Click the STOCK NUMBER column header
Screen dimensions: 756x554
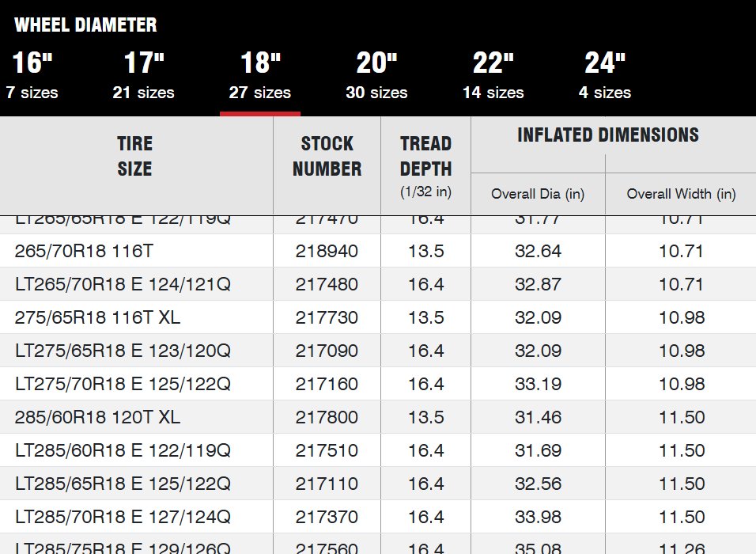coord(327,156)
